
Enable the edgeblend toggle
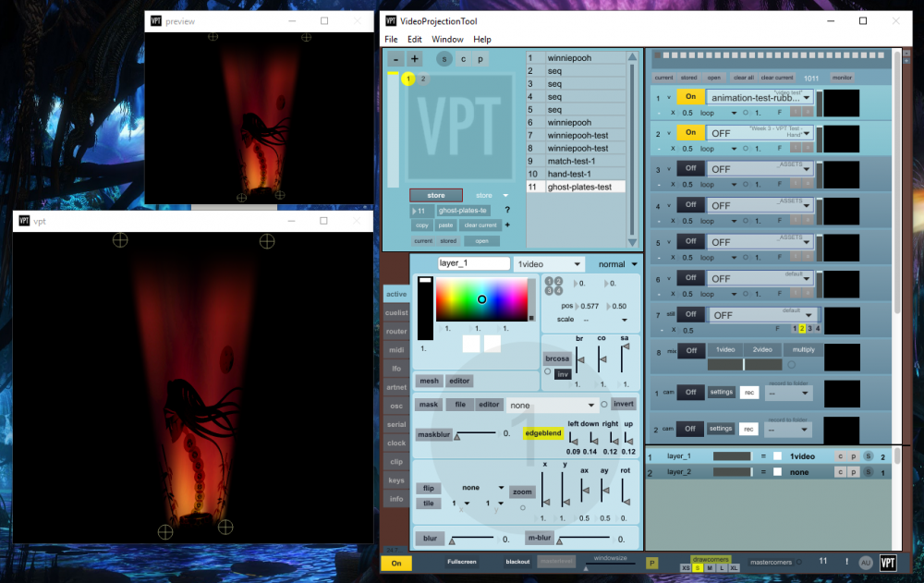click(541, 432)
